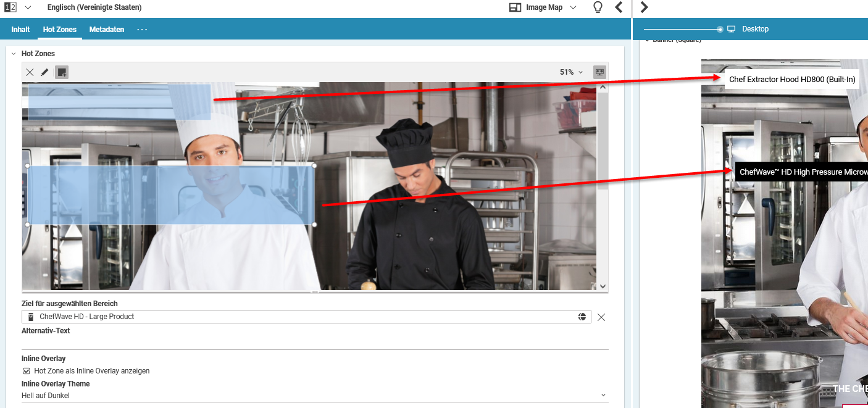
Task: Open Inline Overlay Theme dropdown Hell auf Dunkel
Action: (x=315, y=395)
